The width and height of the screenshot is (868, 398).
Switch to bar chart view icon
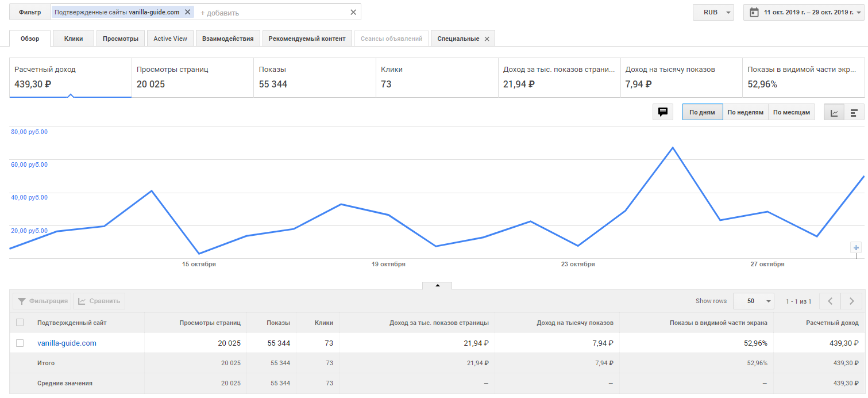pos(854,112)
